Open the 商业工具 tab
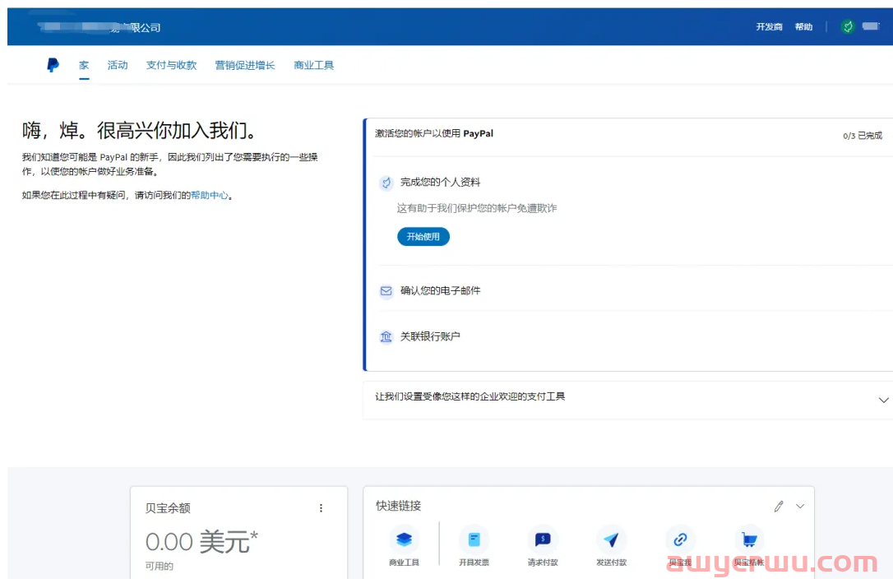 point(314,65)
